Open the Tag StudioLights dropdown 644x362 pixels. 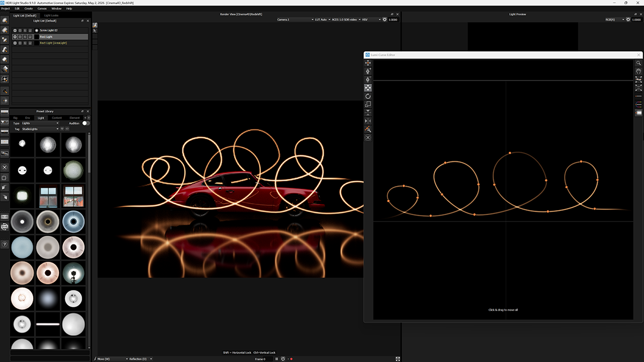(x=40, y=129)
